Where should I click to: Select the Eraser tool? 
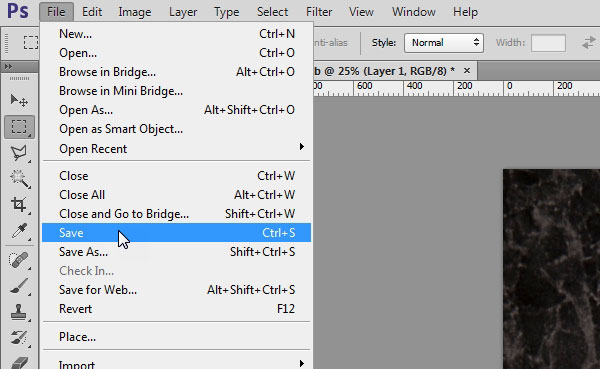(x=19, y=362)
